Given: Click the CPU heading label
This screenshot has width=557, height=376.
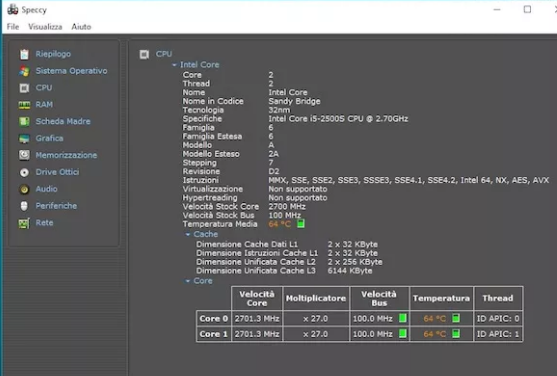Looking at the screenshot, I should click(x=164, y=54).
